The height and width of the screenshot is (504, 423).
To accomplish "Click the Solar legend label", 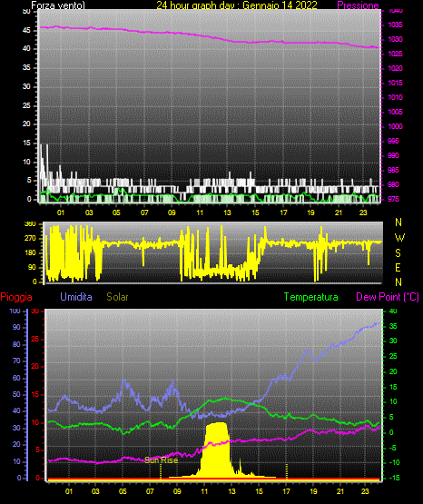I will click(x=117, y=297).
